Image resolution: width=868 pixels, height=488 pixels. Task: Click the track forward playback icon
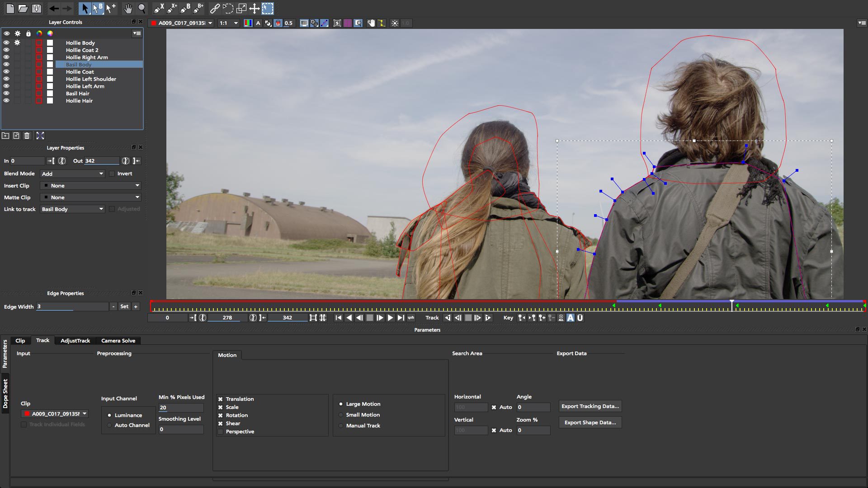[488, 318]
